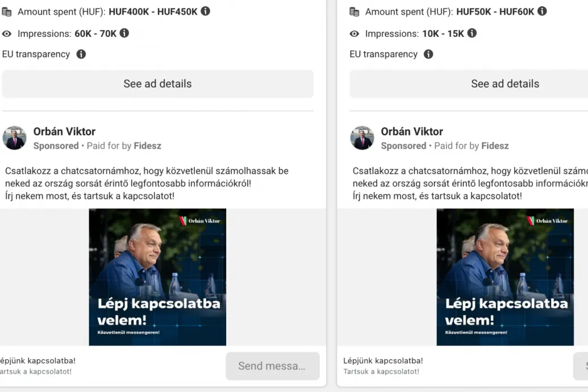The height and width of the screenshot is (392, 588).
Task: Click Send message button on left ad
Action: click(x=273, y=366)
